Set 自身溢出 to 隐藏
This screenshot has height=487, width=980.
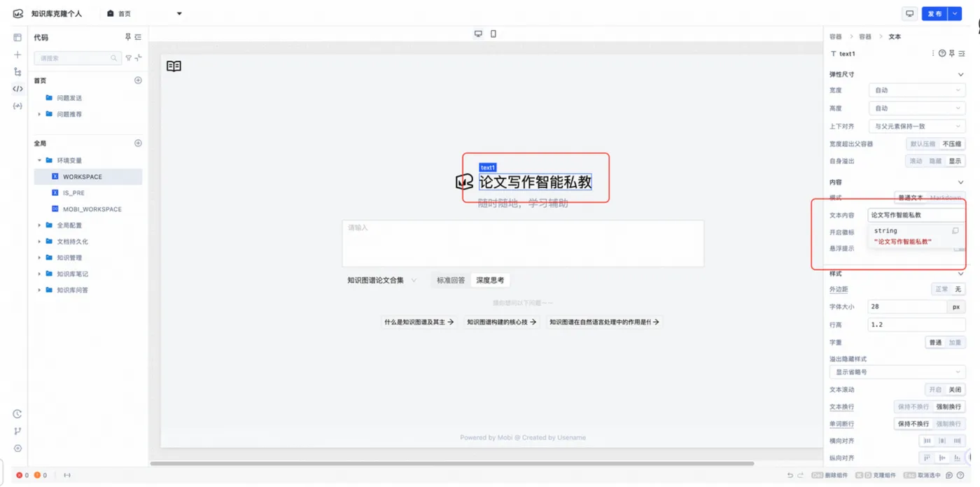tap(935, 161)
